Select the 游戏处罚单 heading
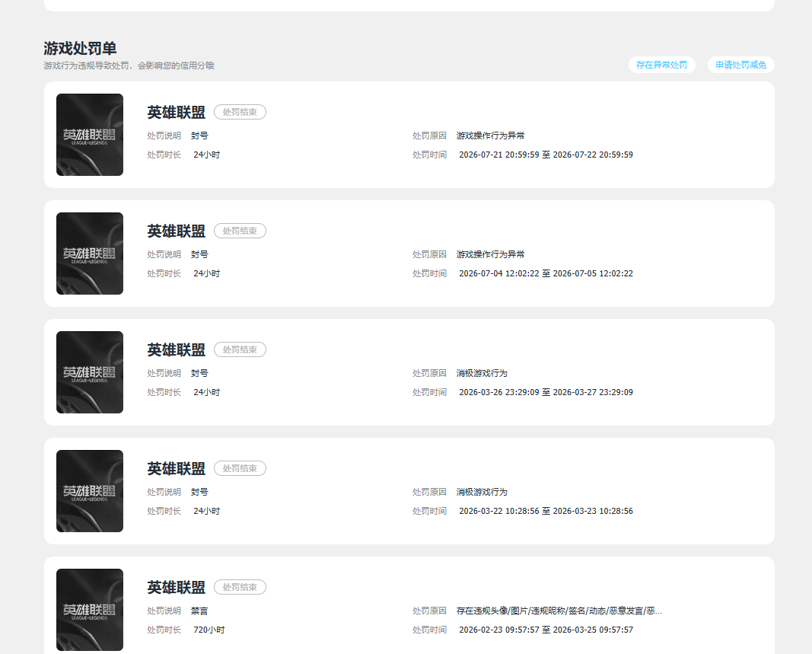Viewport: 812px width, 654px height. tap(80, 48)
